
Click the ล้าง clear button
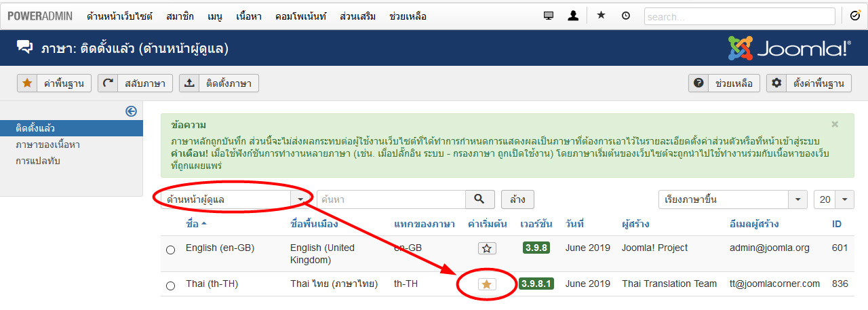click(x=517, y=199)
